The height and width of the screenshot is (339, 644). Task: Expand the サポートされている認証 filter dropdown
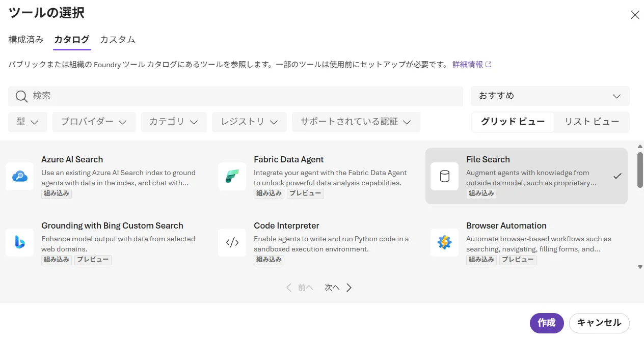356,122
